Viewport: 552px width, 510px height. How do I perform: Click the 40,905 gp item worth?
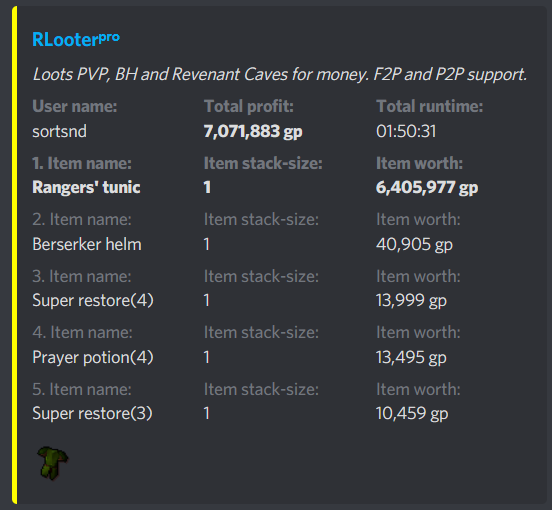414,245
